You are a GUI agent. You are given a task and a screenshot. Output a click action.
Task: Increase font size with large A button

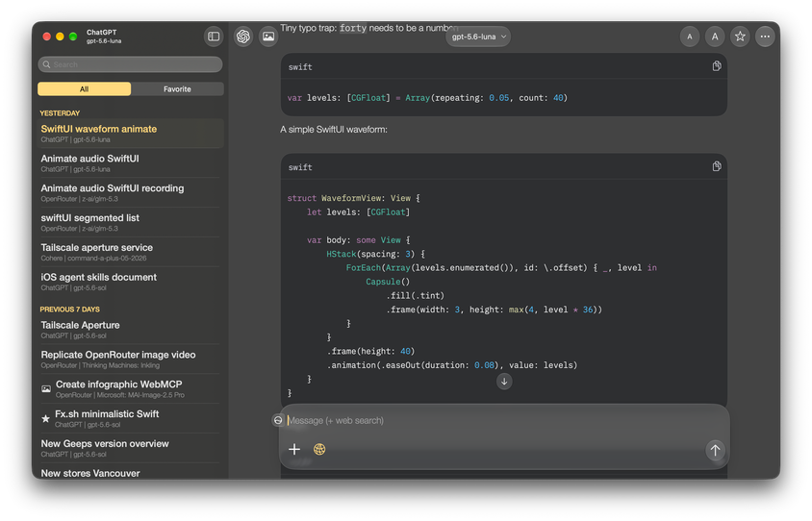coord(715,37)
